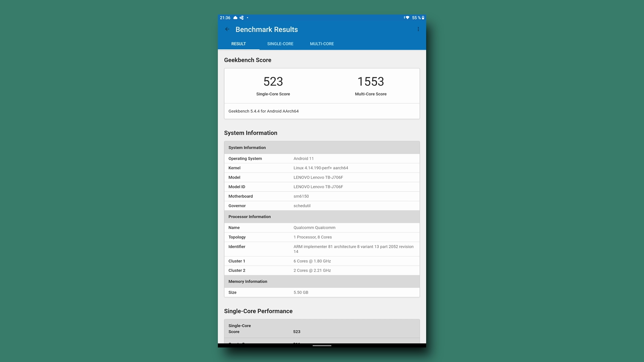Tap the Benchmark Results title

point(267,29)
